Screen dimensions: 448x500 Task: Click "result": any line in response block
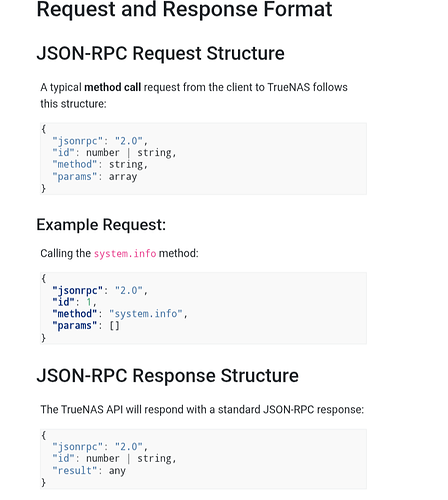pyautogui.click(x=89, y=471)
